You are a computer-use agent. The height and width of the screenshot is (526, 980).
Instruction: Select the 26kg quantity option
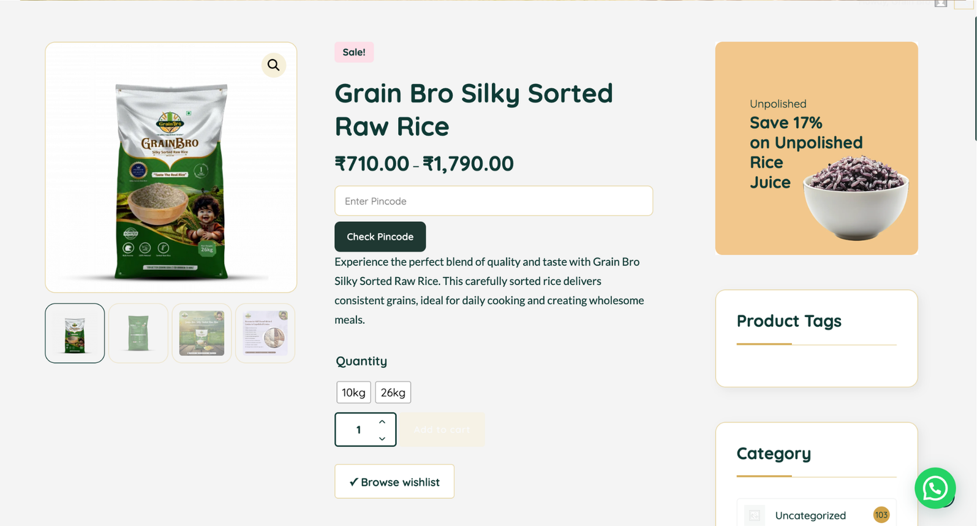tap(393, 392)
